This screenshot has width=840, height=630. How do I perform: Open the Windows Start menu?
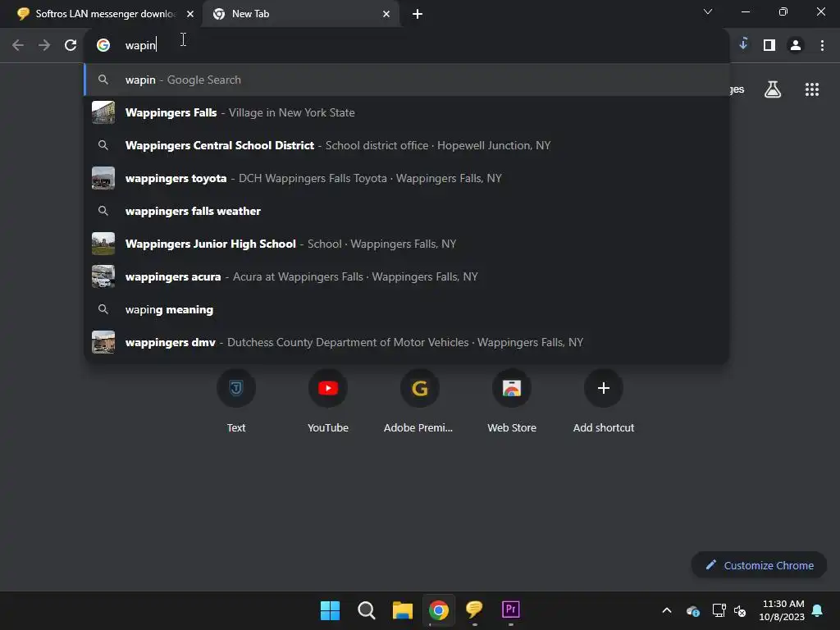click(x=330, y=610)
